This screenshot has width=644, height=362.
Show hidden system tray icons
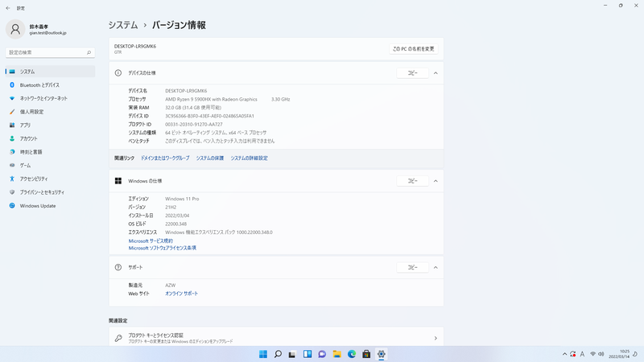(x=565, y=354)
